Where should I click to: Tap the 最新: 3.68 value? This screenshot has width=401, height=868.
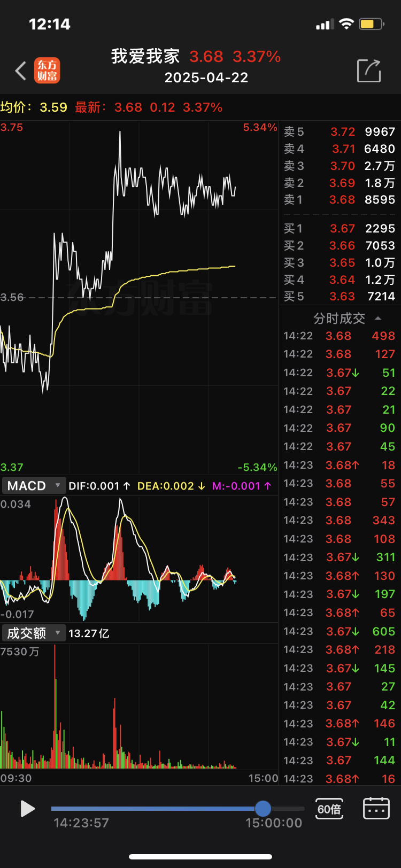109,107
